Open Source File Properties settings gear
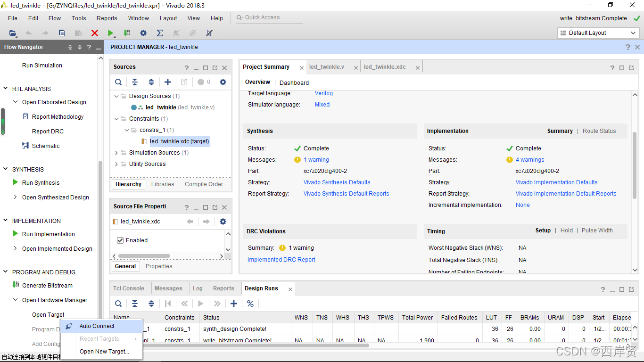Viewport: 644px width, 362px height. point(223,222)
